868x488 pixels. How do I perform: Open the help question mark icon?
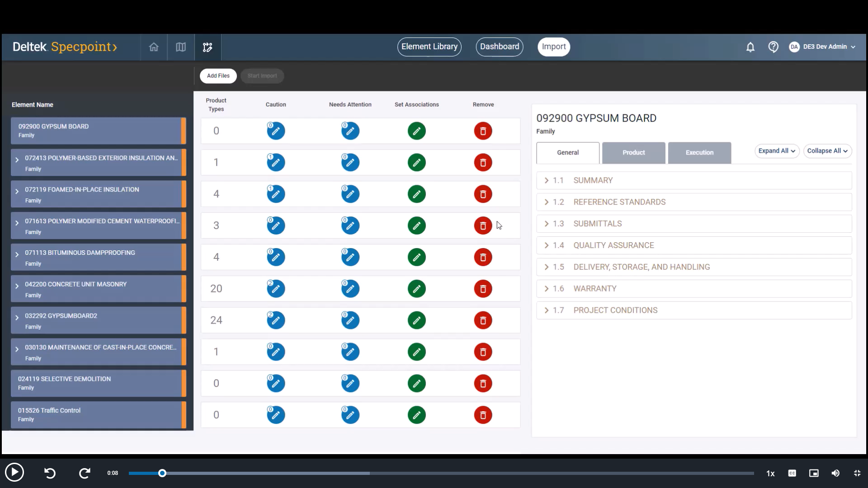pyautogui.click(x=773, y=47)
